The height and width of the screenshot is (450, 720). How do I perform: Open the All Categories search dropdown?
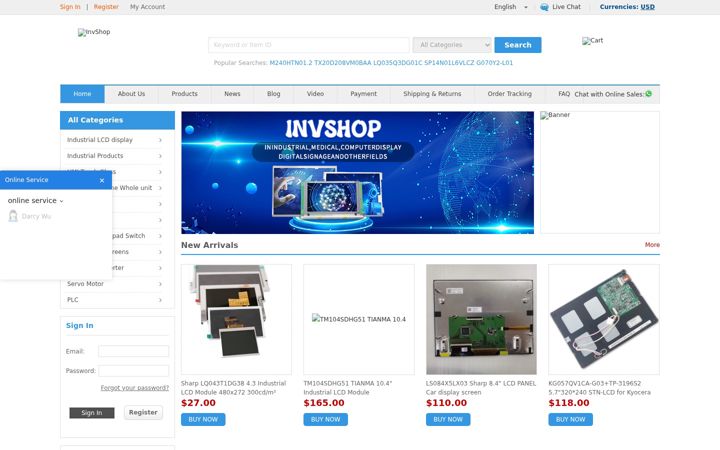click(452, 45)
